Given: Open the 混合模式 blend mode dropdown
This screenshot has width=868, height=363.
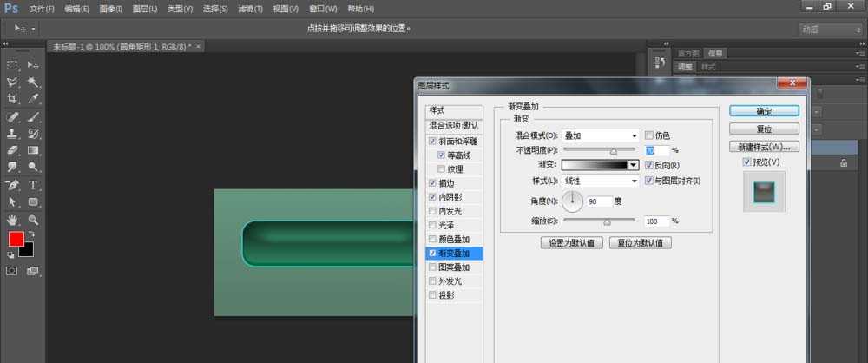Looking at the screenshot, I should click(601, 135).
